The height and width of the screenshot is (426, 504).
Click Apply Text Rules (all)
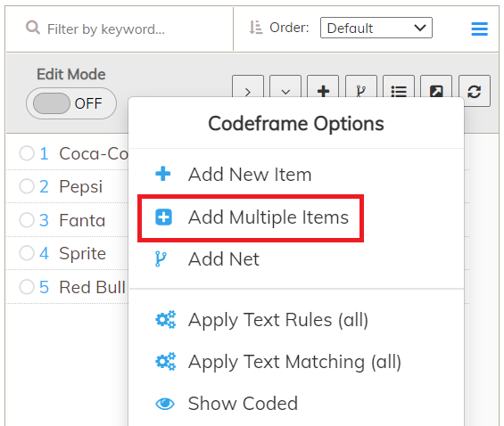point(278,320)
